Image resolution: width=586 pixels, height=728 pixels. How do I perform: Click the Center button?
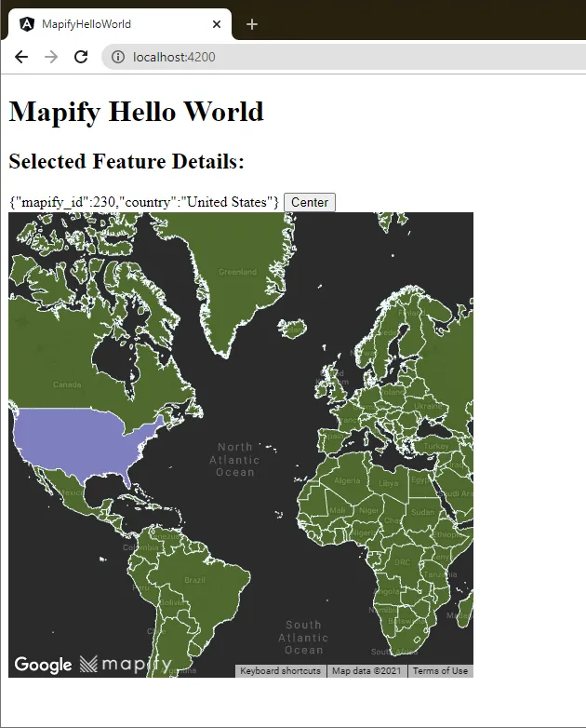(x=310, y=202)
